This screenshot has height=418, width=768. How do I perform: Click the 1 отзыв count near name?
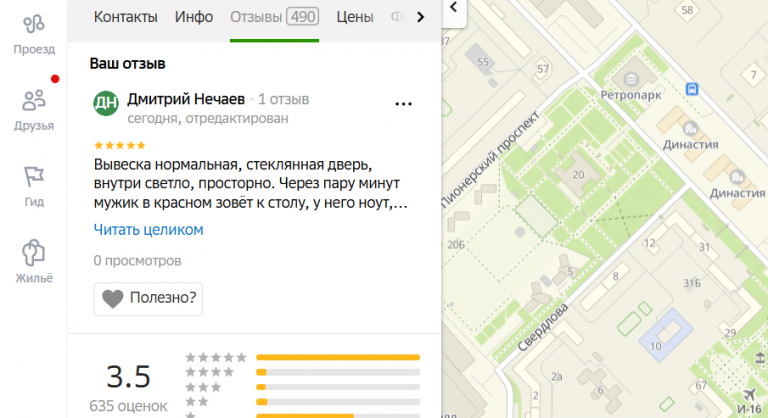(284, 99)
